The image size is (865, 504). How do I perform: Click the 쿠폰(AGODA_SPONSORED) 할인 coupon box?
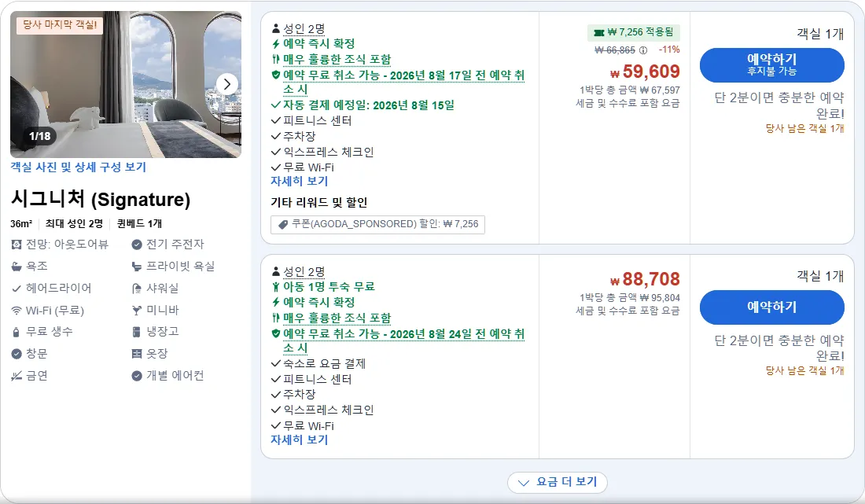tap(378, 224)
